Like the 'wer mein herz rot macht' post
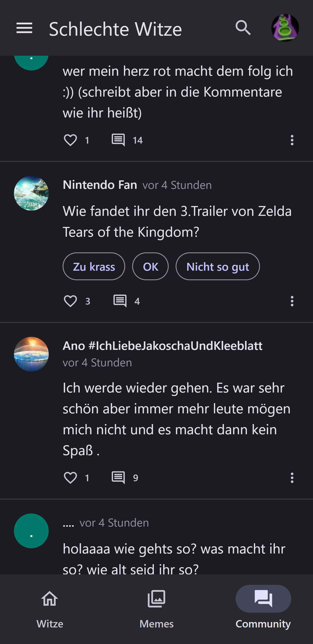 70,140
